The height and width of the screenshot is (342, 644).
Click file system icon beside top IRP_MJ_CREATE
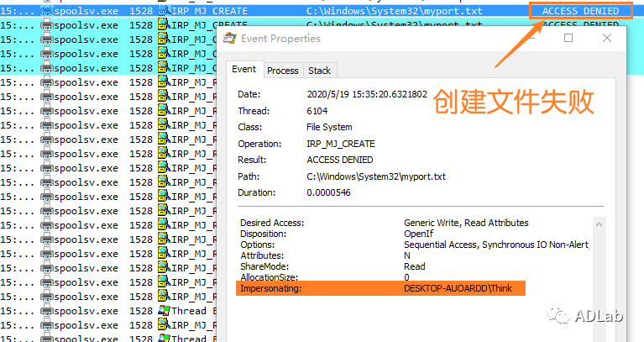coord(162,11)
